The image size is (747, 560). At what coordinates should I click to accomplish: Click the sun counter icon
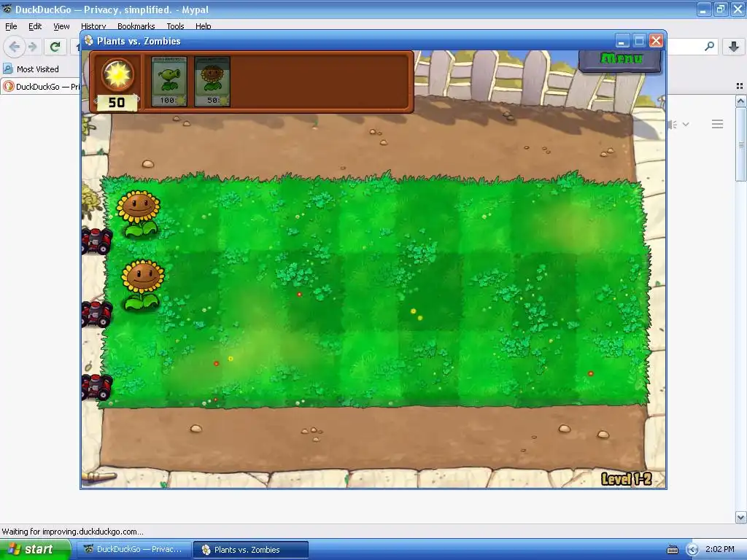117,74
